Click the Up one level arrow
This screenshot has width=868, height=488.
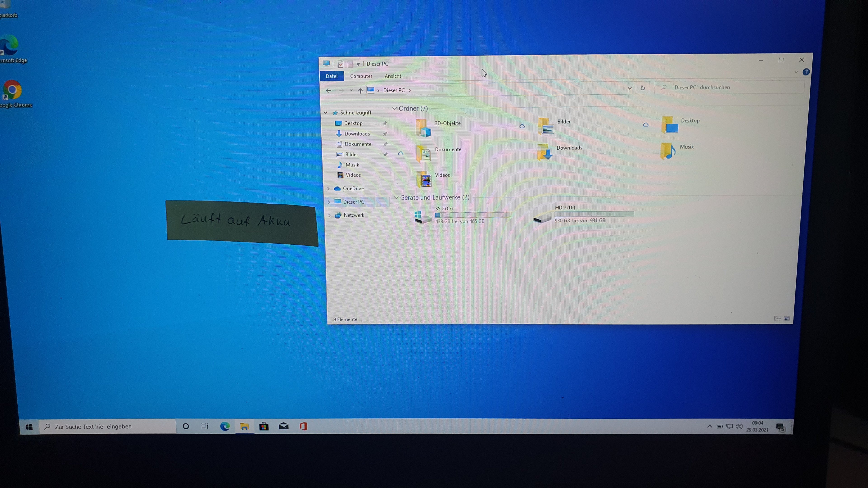tap(360, 91)
